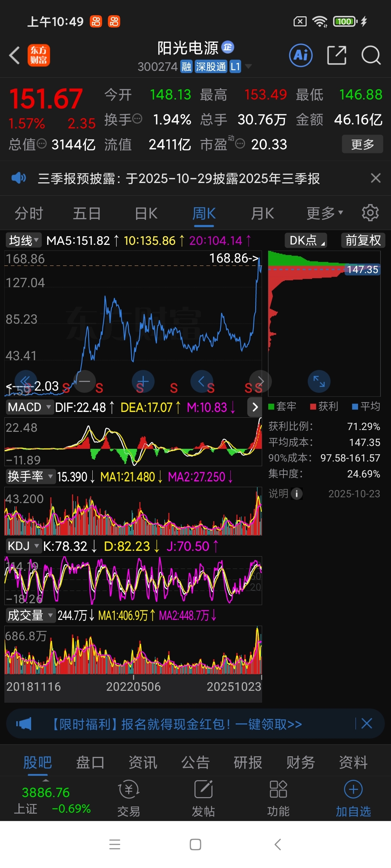This screenshot has width=391, height=868.
Task: Expand indicator panel with arrow beside MACD values
Action: [255, 407]
